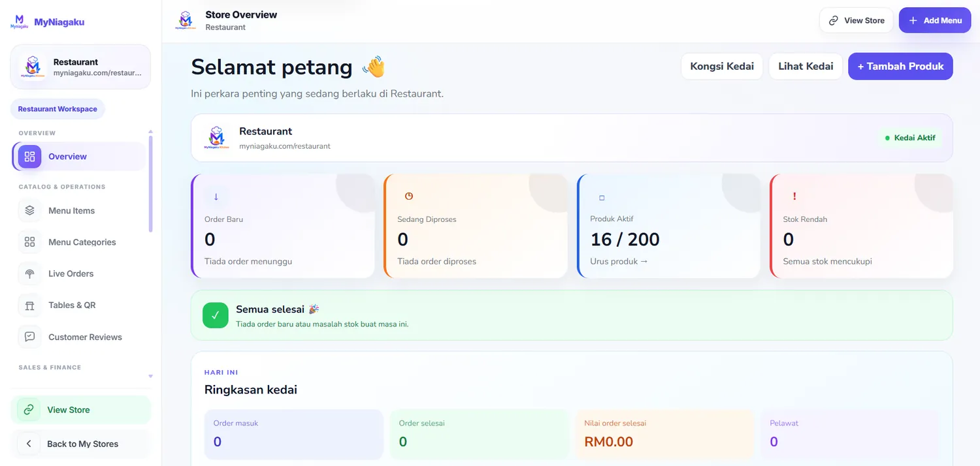Viewport: 980px width, 466px height.
Task: Click the green View Store sidebar button
Action: tap(81, 410)
